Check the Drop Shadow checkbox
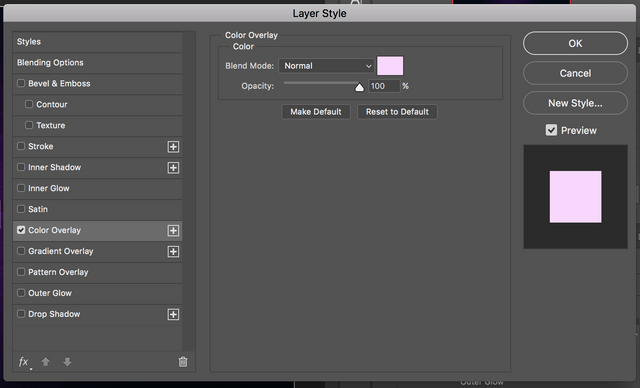This screenshot has height=388, width=640. 21,314
